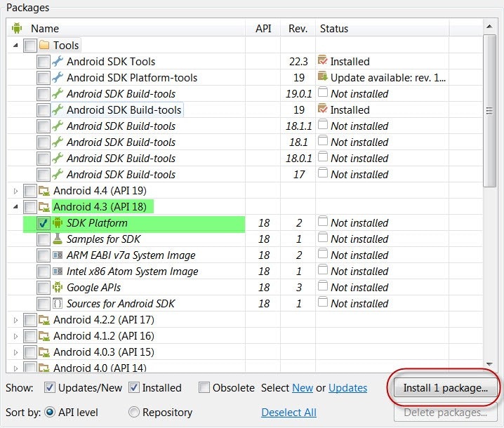
Task: Click the vertical scrollbar thumb
Action: [x=489, y=111]
